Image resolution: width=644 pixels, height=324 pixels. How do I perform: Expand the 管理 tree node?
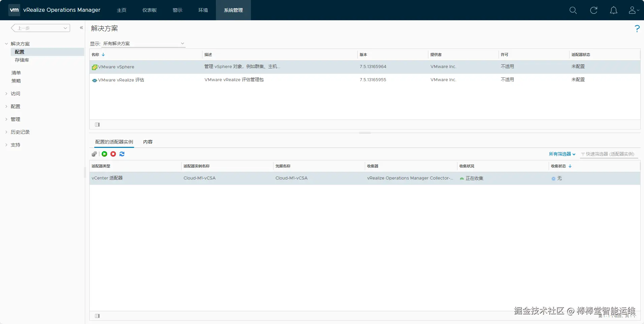pos(6,119)
